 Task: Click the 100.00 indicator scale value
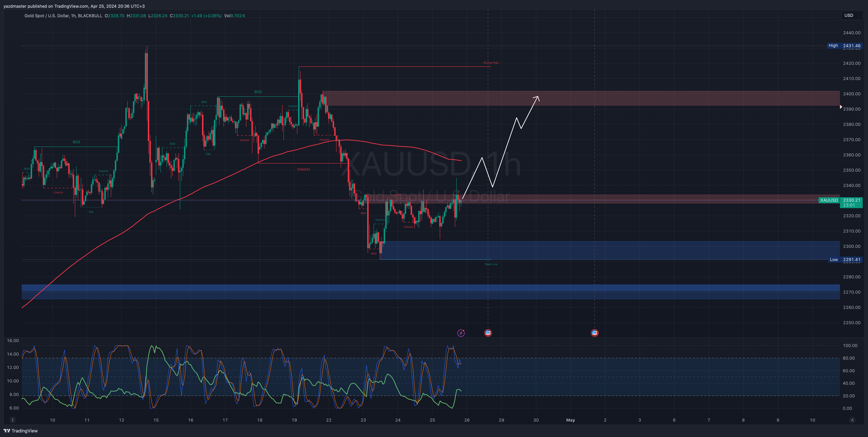(x=850, y=346)
